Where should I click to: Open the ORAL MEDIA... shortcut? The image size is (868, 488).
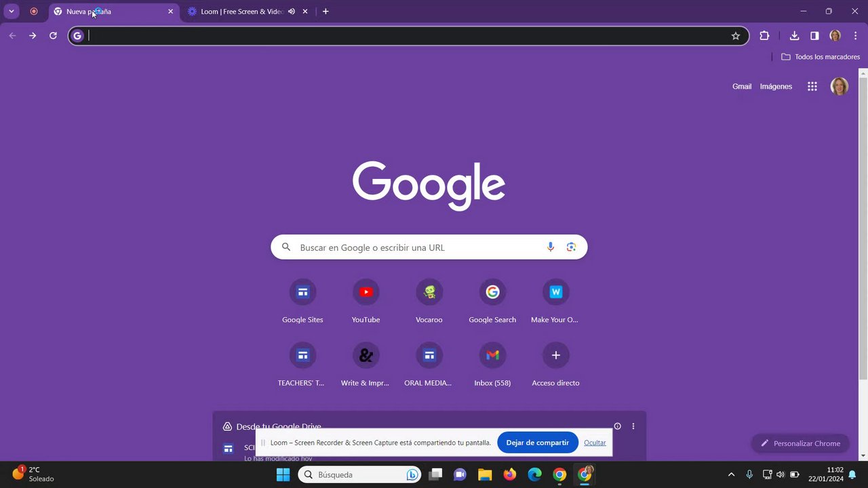tap(429, 365)
